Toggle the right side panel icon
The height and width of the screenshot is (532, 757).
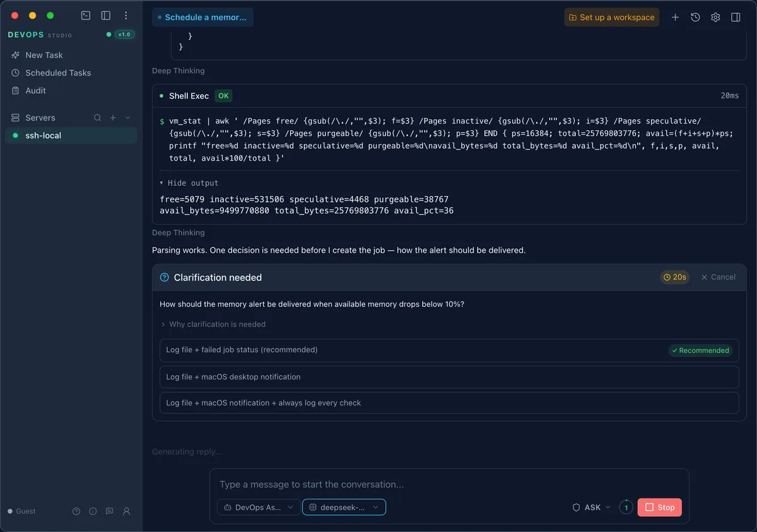736,17
